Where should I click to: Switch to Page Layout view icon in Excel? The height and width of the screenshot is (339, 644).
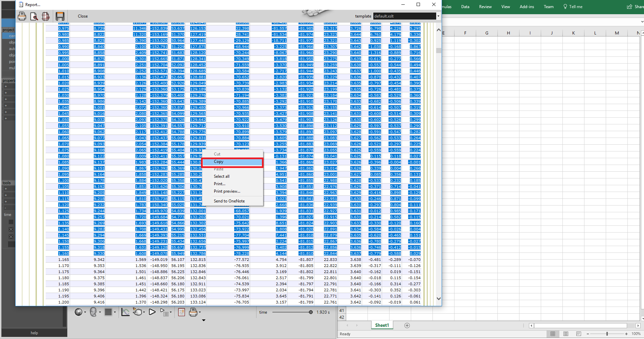tap(566, 334)
